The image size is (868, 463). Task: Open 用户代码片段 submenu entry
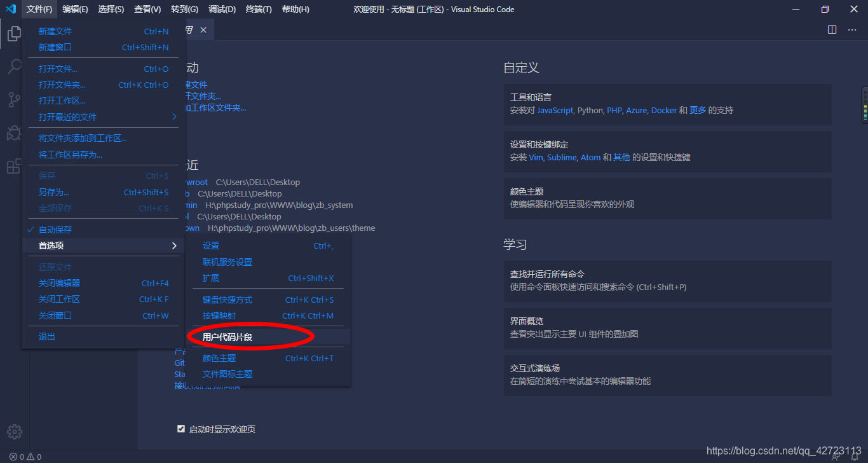(x=268, y=337)
